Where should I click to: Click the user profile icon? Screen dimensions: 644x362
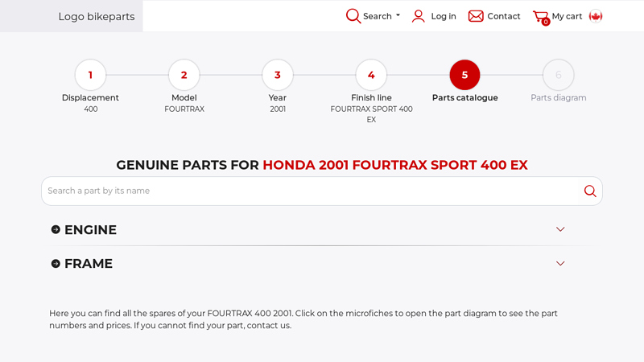coord(418,16)
